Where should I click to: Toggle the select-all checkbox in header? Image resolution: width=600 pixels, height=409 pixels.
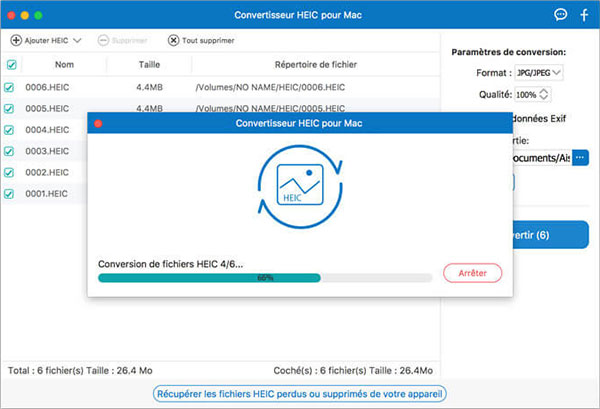coord(12,65)
